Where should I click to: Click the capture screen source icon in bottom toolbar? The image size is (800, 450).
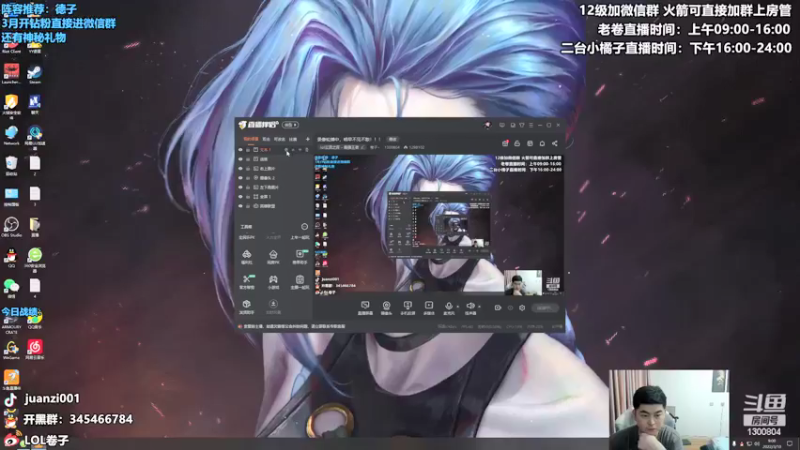[365, 307]
